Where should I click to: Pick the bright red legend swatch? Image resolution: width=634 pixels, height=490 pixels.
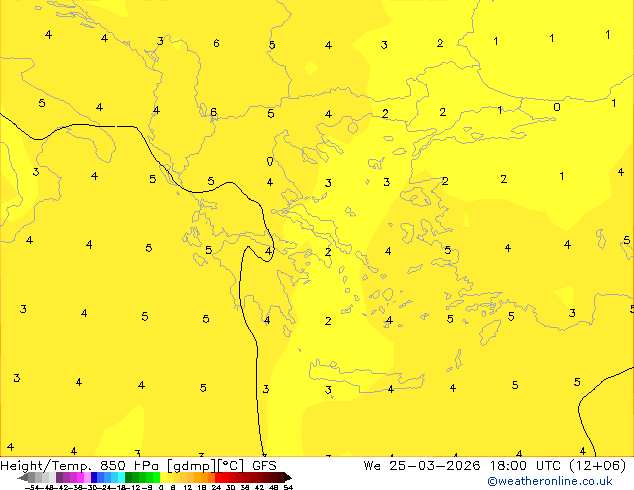click(219, 477)
